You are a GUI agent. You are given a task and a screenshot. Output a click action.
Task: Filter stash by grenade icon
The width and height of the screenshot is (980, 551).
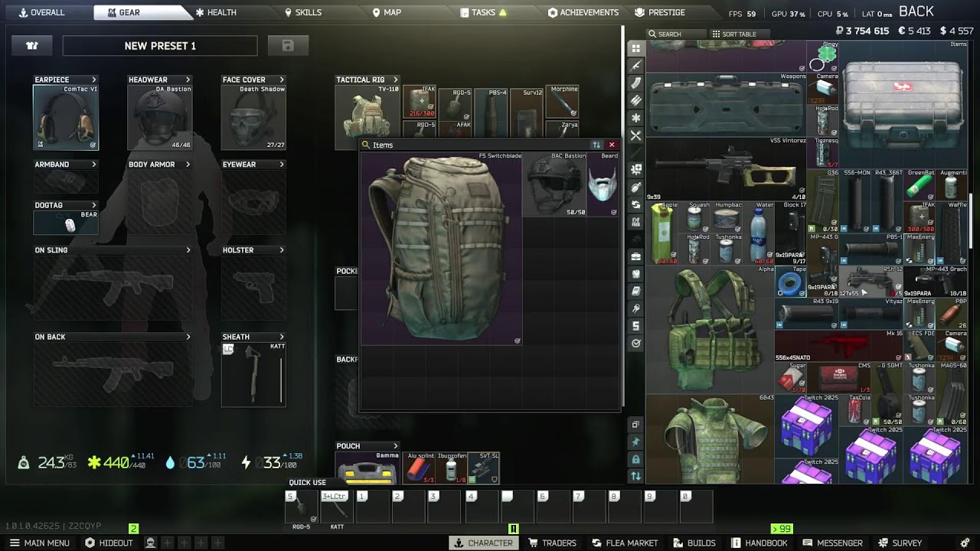click(x=635, y=187)
